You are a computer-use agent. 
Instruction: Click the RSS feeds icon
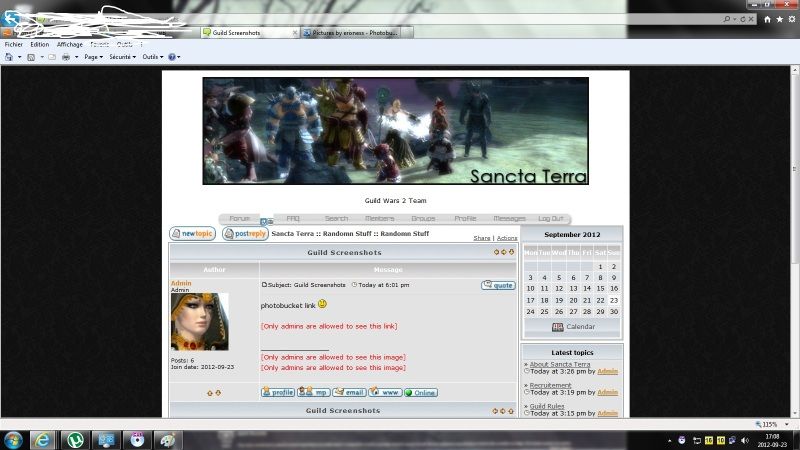(x=31, y=57)
